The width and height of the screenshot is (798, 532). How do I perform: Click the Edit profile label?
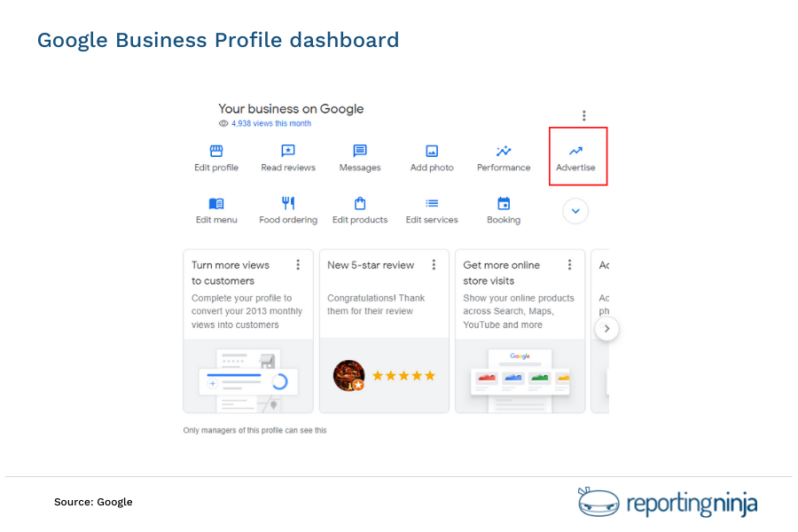[216, 168]
